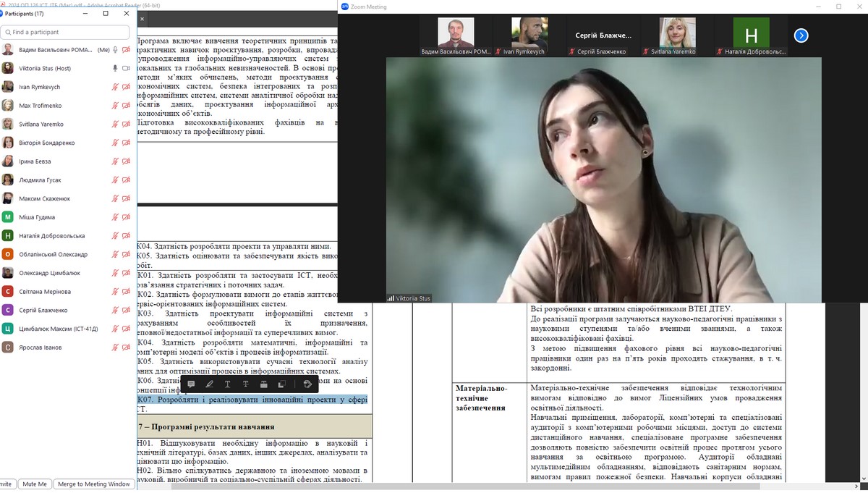The width and height of the screenshot is (868, 493).
Task: Toggle my camera icon in the participant list
Action: click(126, 50)
